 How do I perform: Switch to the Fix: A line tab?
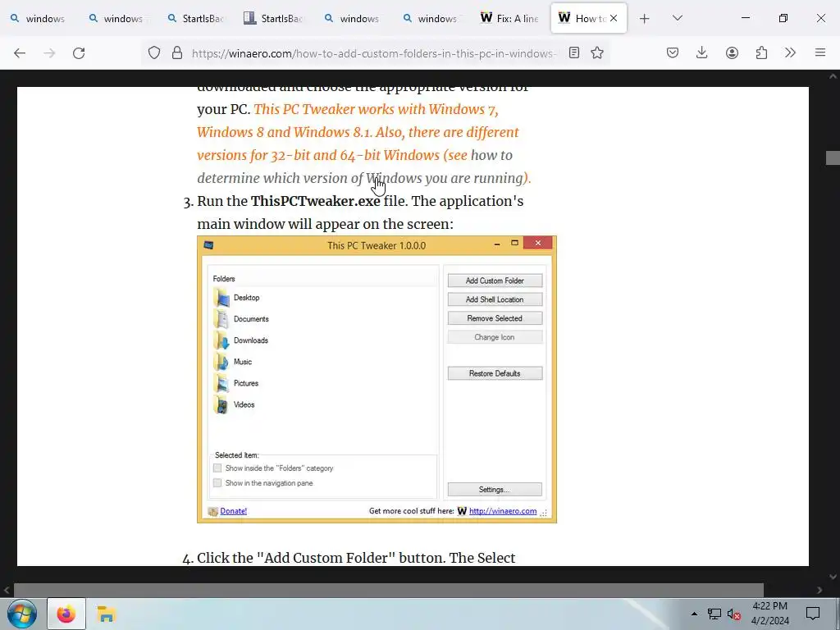[509, 18]
